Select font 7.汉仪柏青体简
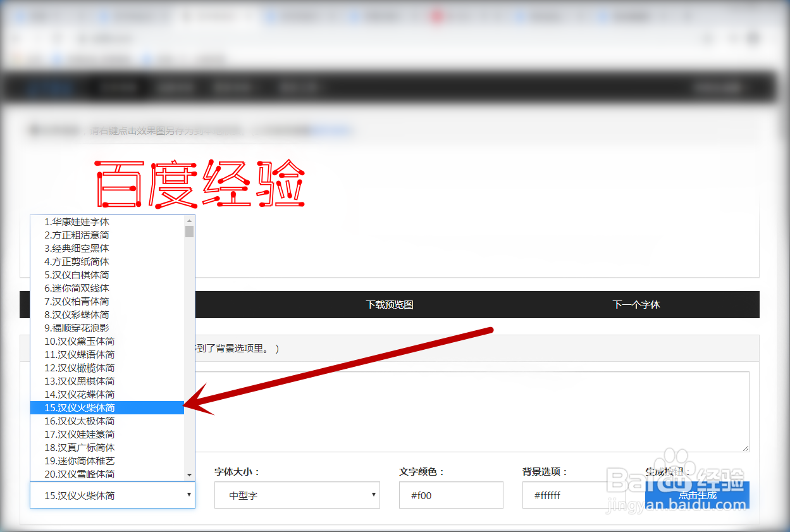The width and height of the screenshot is (790, 532). (x=107, y=302)
